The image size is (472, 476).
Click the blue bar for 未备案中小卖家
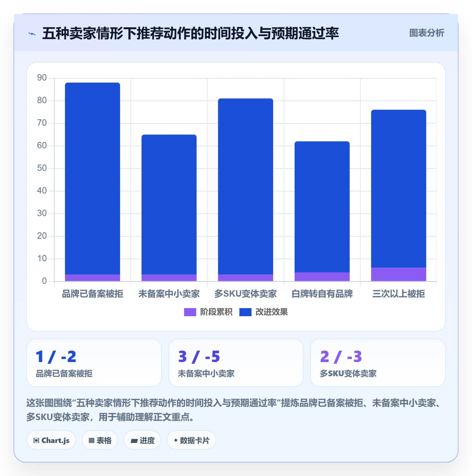coord(169,204)
